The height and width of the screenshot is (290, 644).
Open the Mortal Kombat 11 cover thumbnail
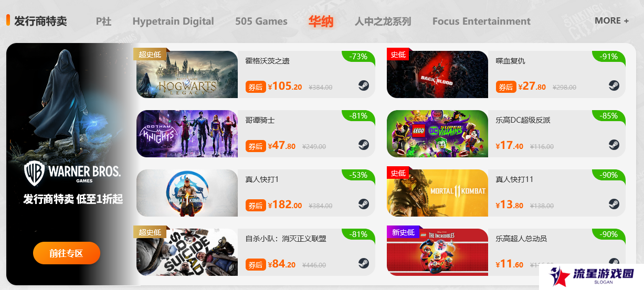438,193
